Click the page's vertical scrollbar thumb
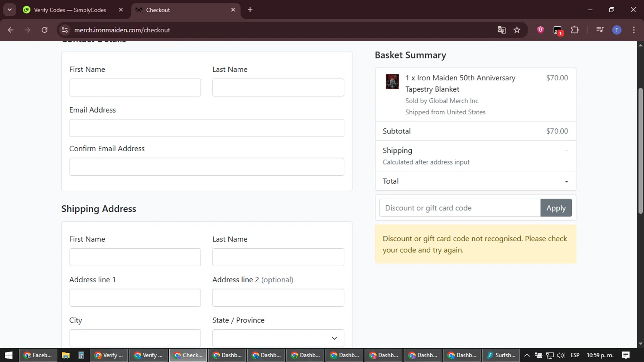 tap(641, 151)
